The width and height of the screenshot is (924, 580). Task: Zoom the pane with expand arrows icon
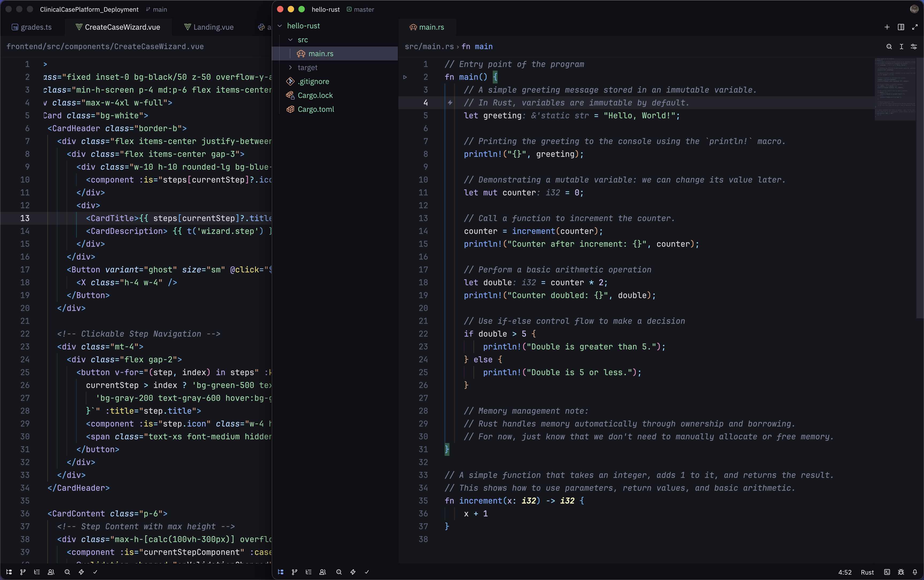915,27
